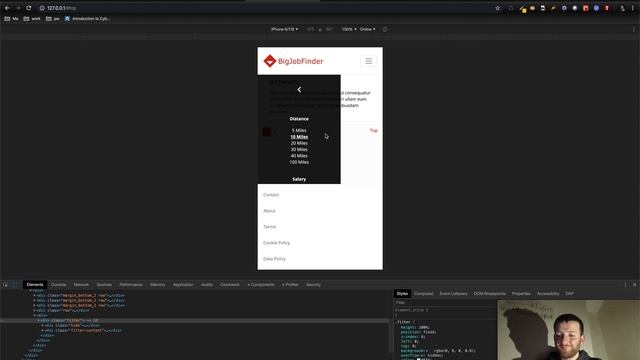The width and height of the screenshot is (640, 360).
Task: Bookmark page with the star icon
Action: point(498,8)
